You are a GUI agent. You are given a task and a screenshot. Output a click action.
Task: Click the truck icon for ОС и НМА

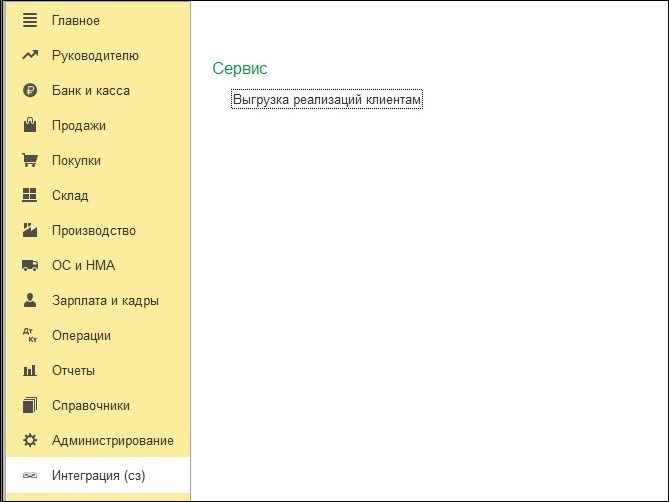[x=30, y=266]
